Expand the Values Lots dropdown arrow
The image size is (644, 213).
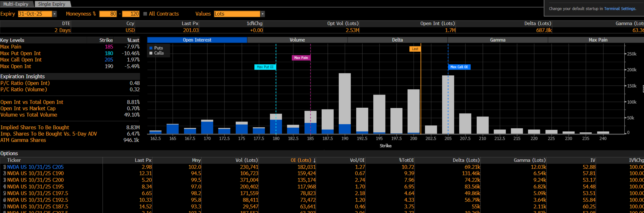click(263, 14)
